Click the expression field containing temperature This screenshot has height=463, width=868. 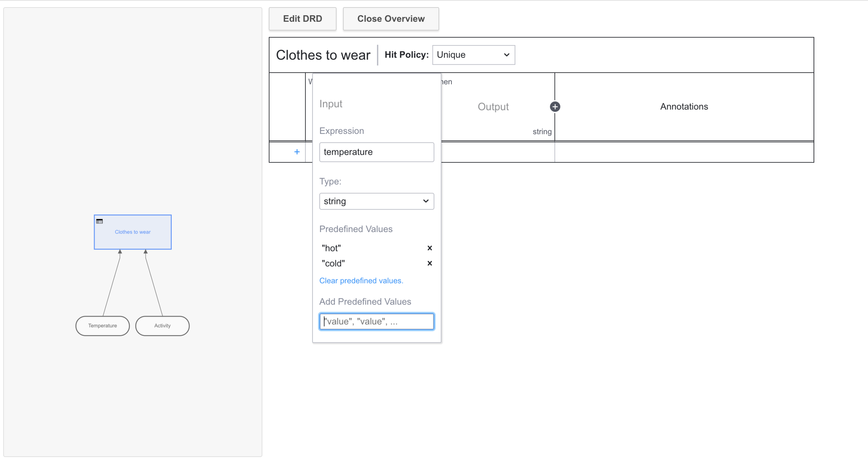coord(376,152)
